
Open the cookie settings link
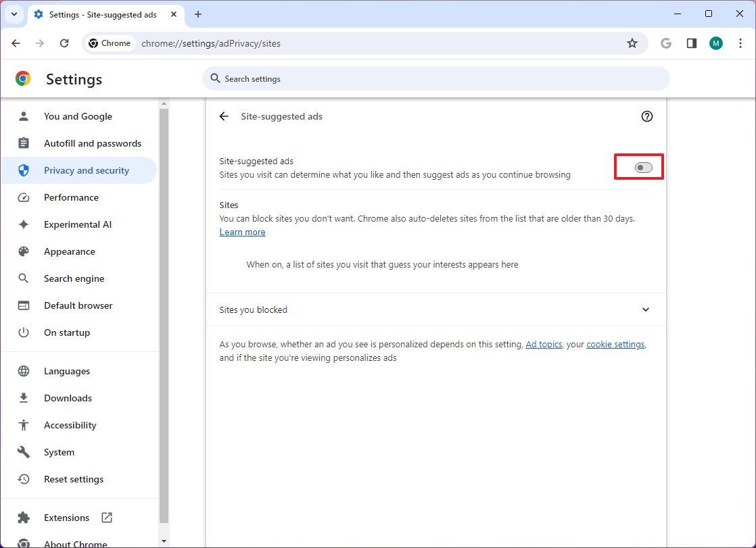click(x=615, y=344)
